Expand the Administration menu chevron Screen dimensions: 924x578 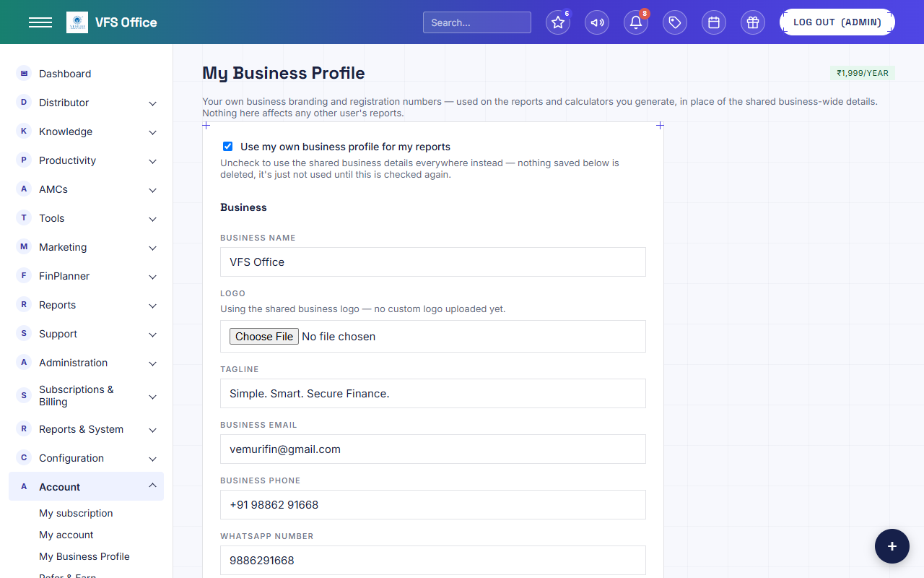[152, 363]
